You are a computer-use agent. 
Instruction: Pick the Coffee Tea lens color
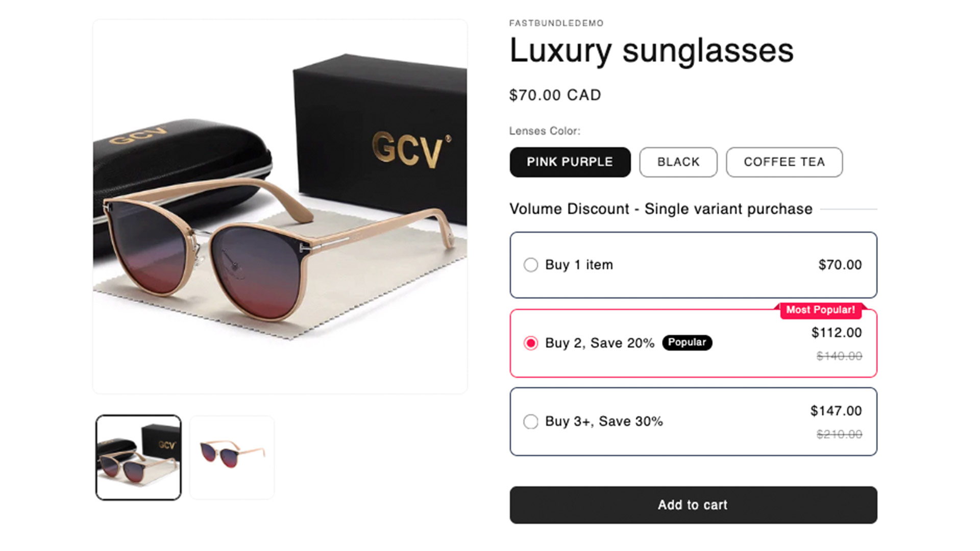point(784,162)
